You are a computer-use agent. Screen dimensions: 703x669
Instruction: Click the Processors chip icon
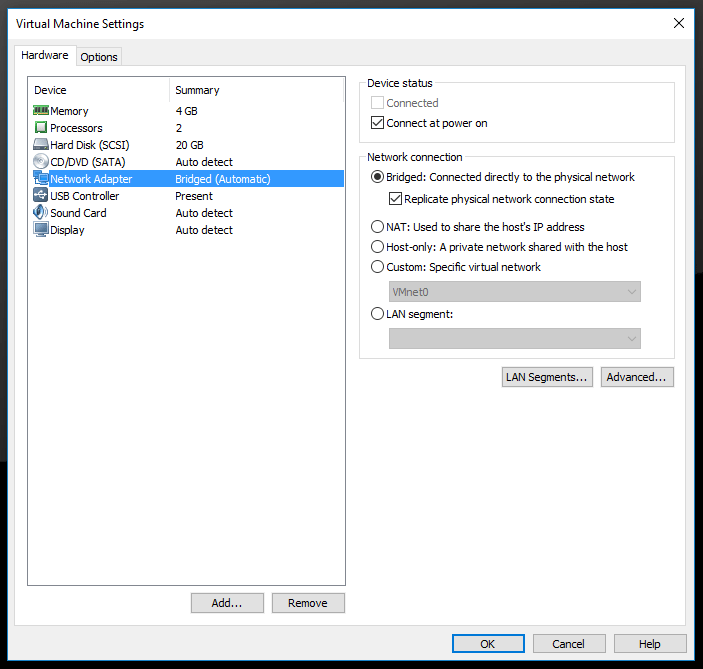tap(41, 128)
